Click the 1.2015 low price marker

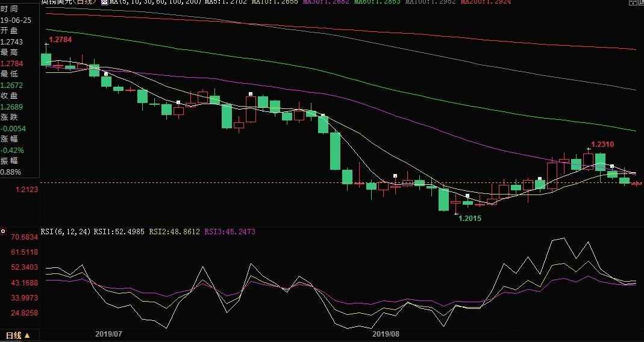470,219
